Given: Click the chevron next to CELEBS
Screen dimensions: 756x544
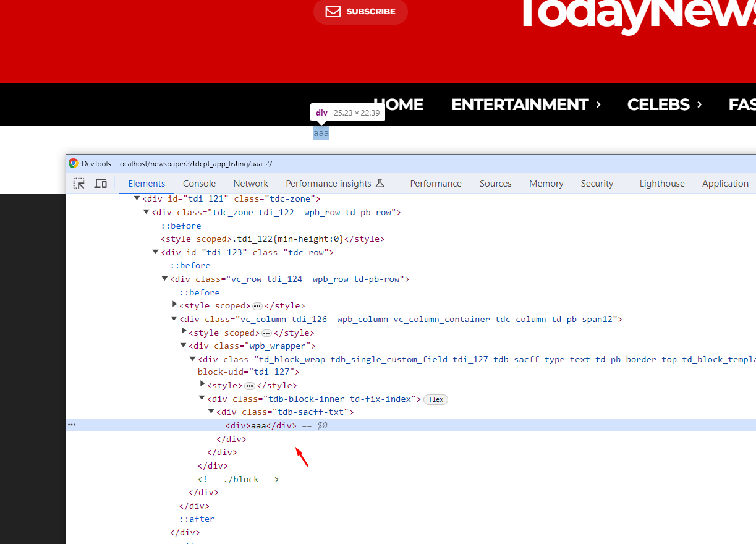Looking at the screenshot, I should click(x=699, y=104).
